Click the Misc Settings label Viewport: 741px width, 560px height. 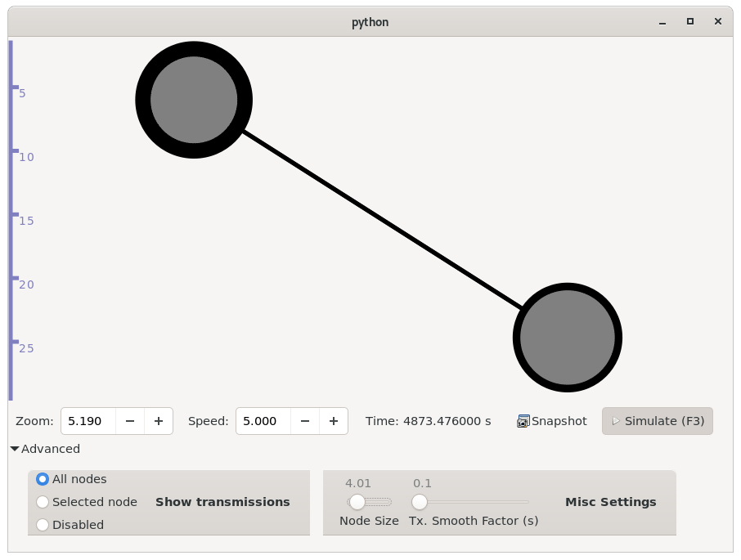[611, 502]
